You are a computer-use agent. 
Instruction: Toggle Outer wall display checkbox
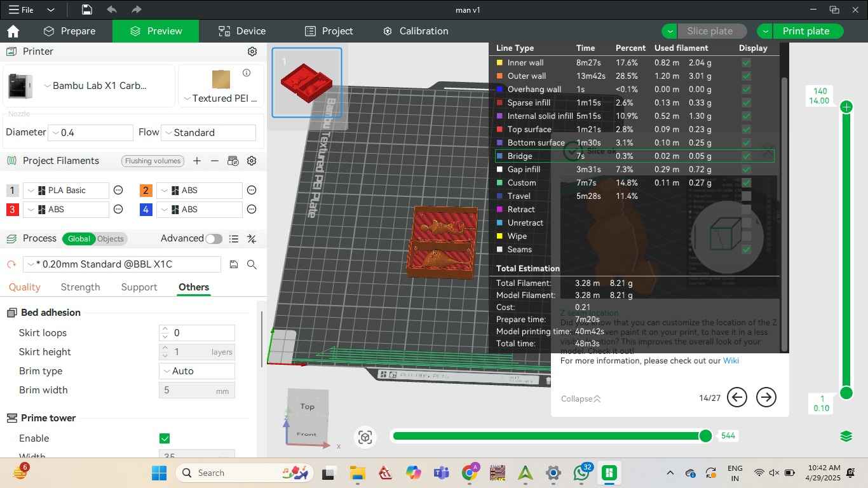[x=747, y=76]
